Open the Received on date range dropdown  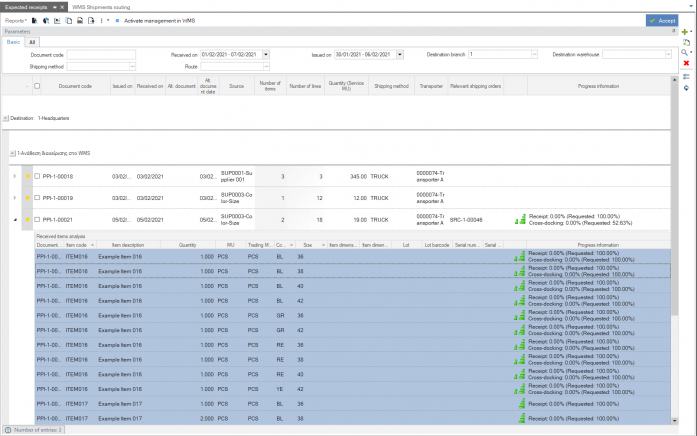click(x=266, y=55)
